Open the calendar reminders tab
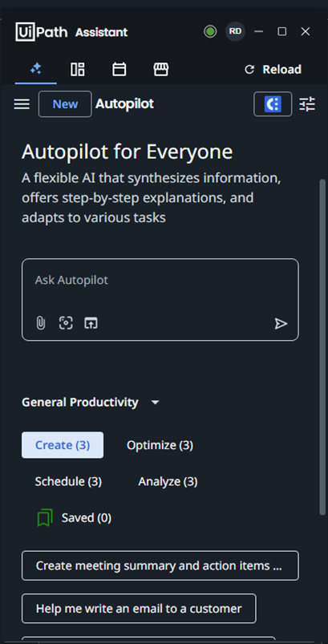Screen dimensions: 328x644 pyautogui.click(x=119, y=69)
